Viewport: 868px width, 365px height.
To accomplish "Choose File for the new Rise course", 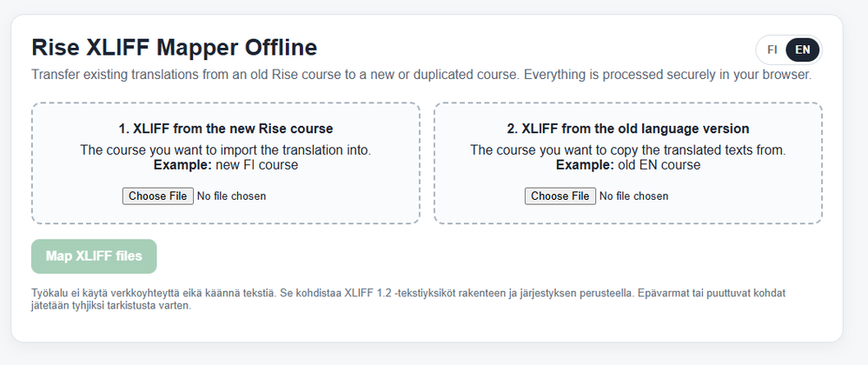I will (158, 196).
